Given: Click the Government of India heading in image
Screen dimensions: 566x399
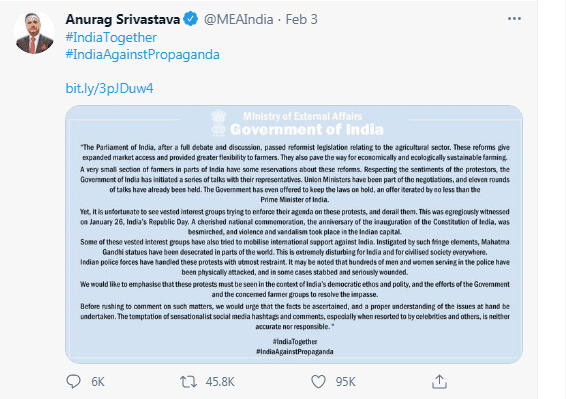Looking at the screenshot, I should pos(306,130).
